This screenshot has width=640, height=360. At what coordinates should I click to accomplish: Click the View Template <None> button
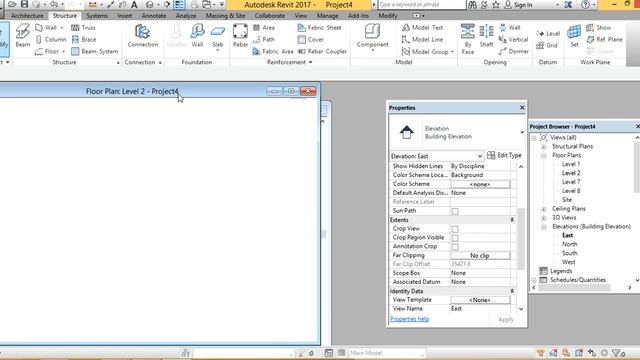click(480, 300)
